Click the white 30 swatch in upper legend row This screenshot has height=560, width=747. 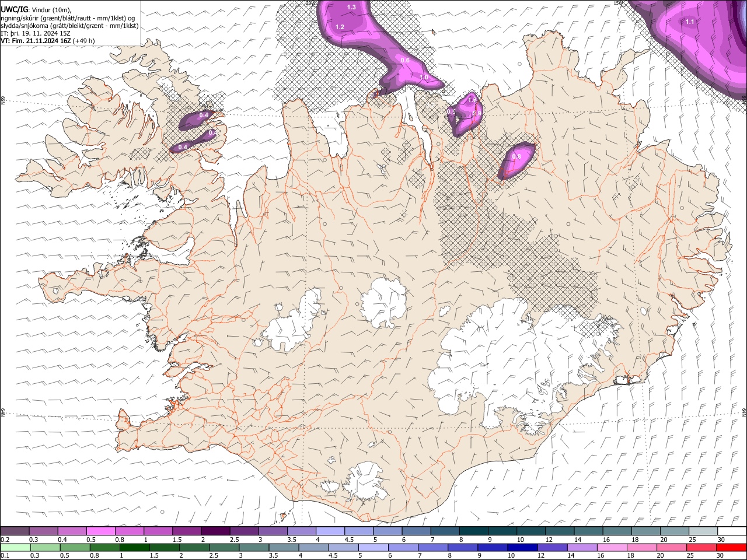click(731, 531)
